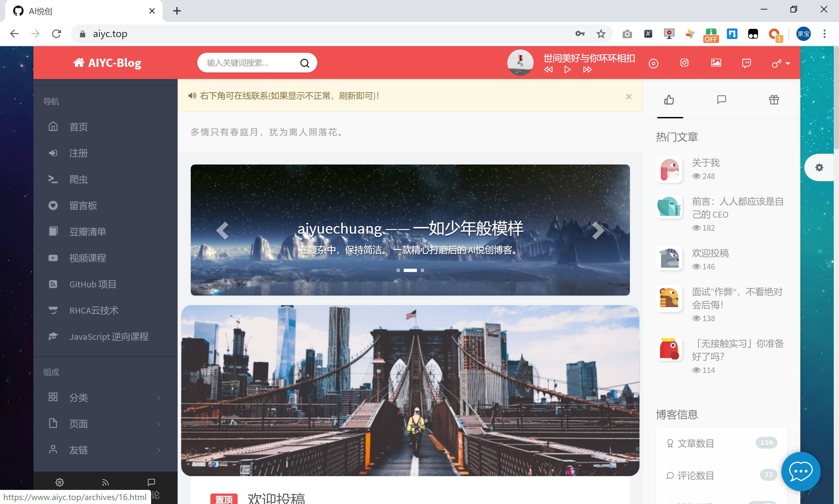Click the 注册 (Register) link
The height and width of the screenshot is (504, 839).
(x=78, y=153)
